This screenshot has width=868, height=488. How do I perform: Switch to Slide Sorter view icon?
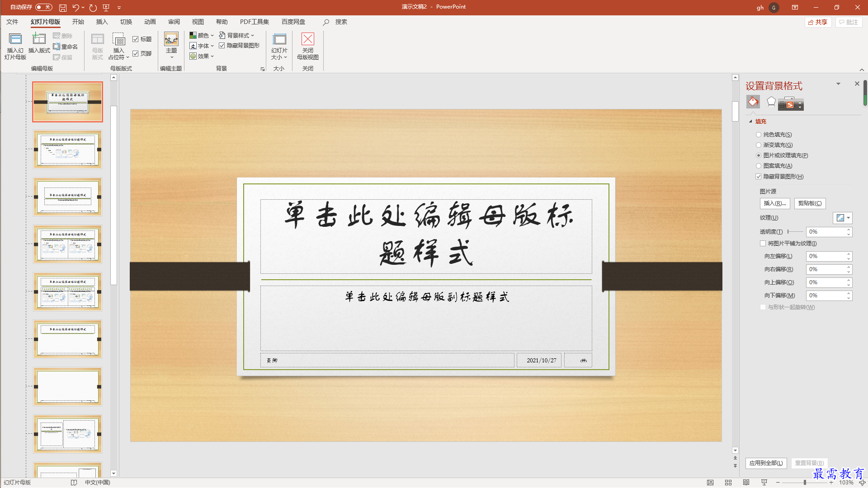pos(728,483)
